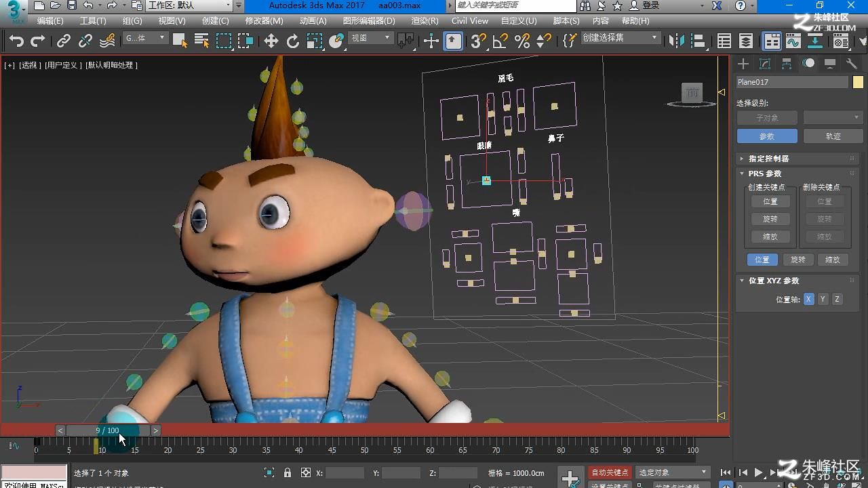Click the 参数 button in Motion panel
The height and width of the screenshot is (488, 868).
(766, 136)
